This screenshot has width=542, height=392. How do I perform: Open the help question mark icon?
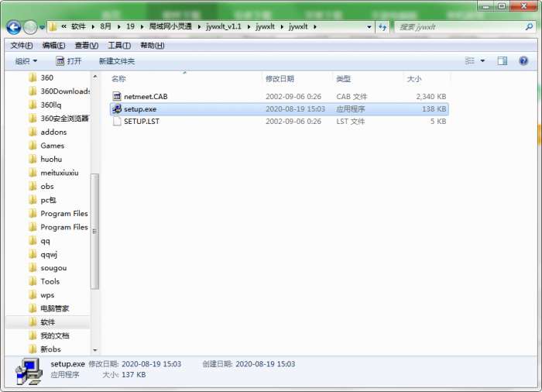(523, 61)
